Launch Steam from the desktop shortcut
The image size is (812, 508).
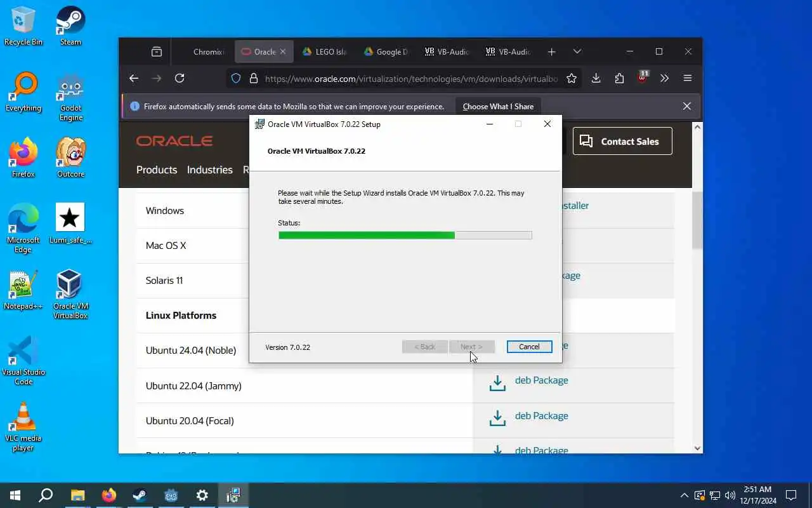point(70,26)
